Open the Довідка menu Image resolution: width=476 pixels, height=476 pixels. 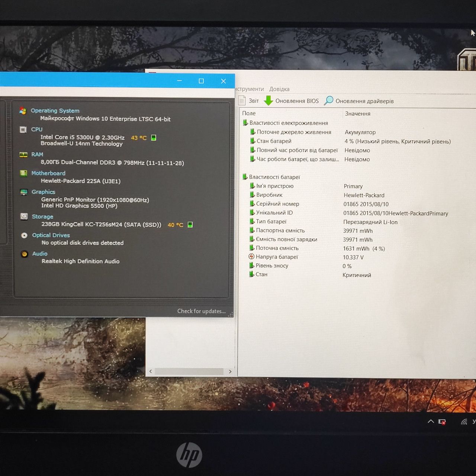point(279,89)
